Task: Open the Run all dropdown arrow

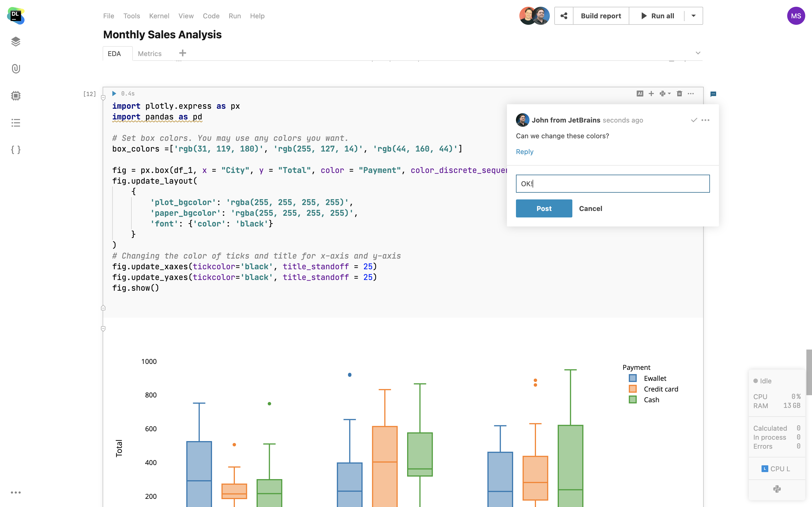Action: [x=693, y=16]
